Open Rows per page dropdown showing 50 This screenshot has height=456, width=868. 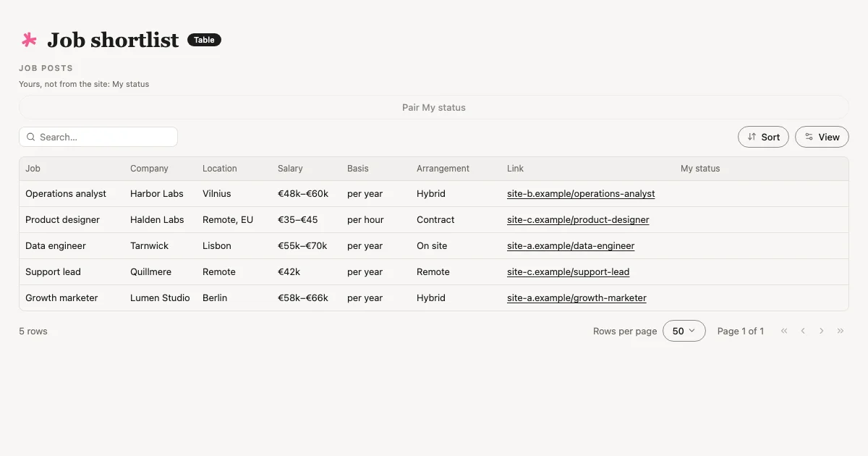pos(684,331)
